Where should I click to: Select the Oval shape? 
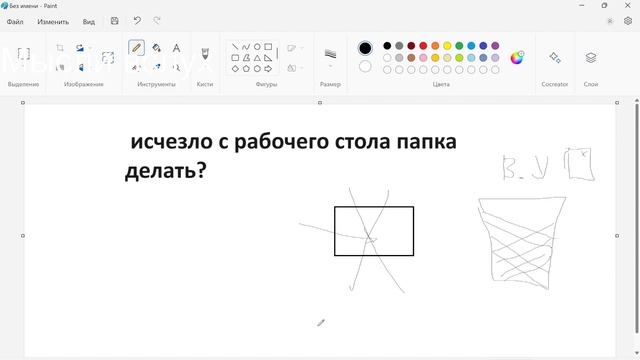point(257,47)
